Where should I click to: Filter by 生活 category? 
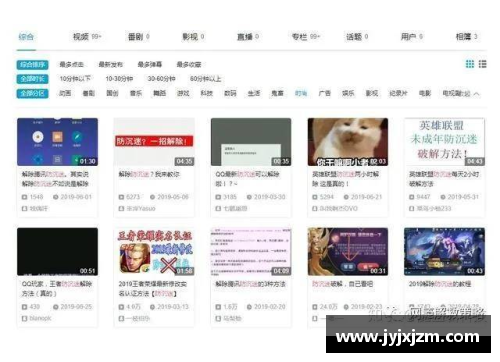(254, 94)
